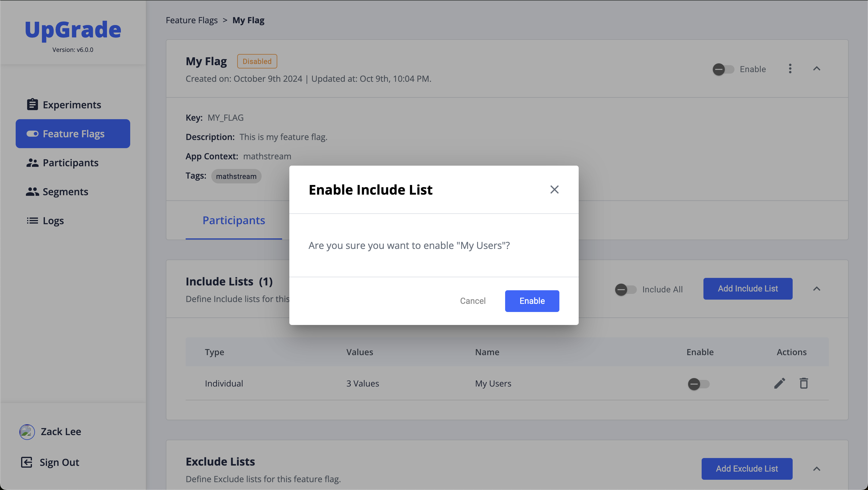Edit the My Users list with pencil

pyautogui.click(x=779, y=383)
